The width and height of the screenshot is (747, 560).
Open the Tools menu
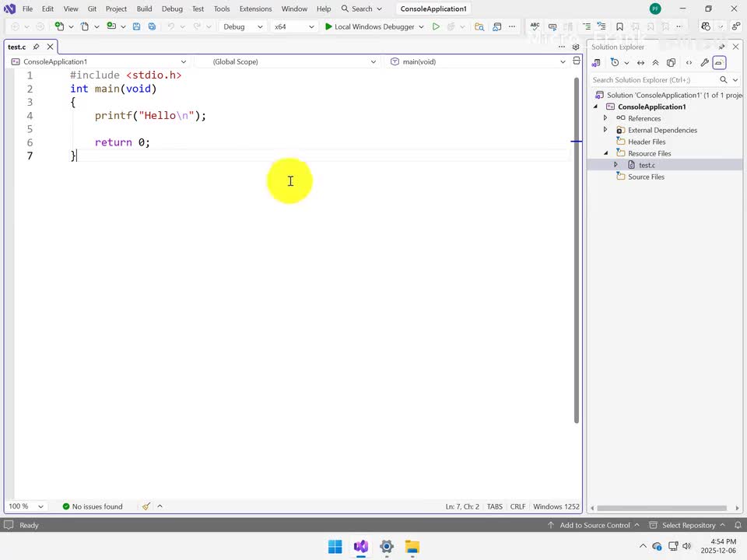click(x=222, y=9)
